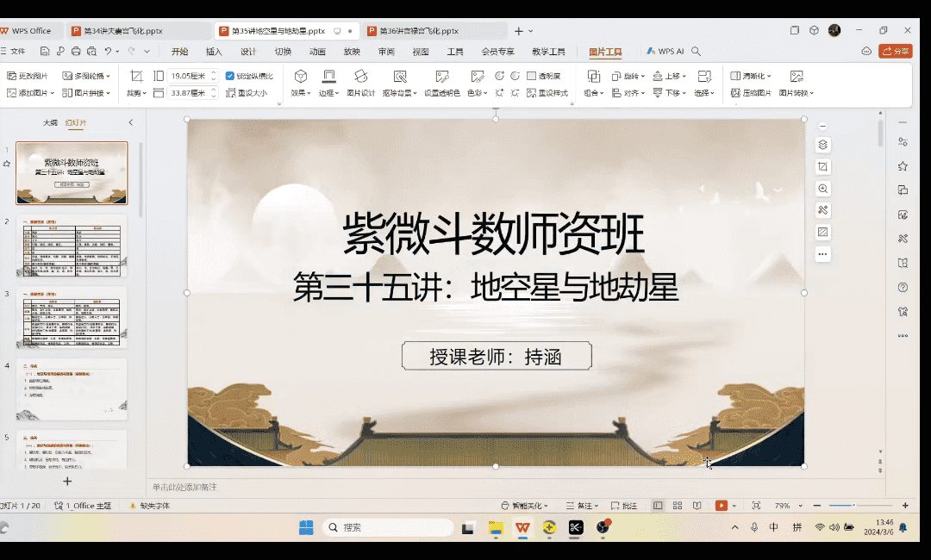Click the orange 分享 share button

coord(895,52)
